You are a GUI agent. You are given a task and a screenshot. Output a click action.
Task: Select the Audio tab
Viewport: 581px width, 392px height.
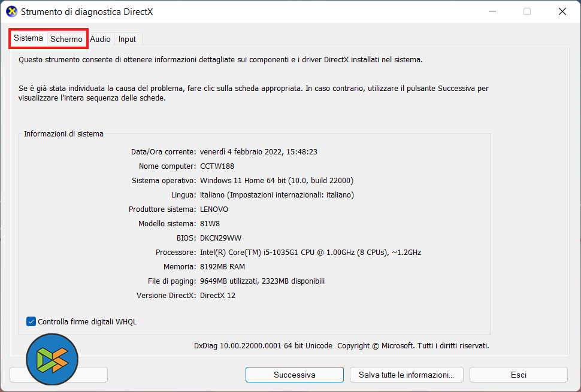click(100, 39)
